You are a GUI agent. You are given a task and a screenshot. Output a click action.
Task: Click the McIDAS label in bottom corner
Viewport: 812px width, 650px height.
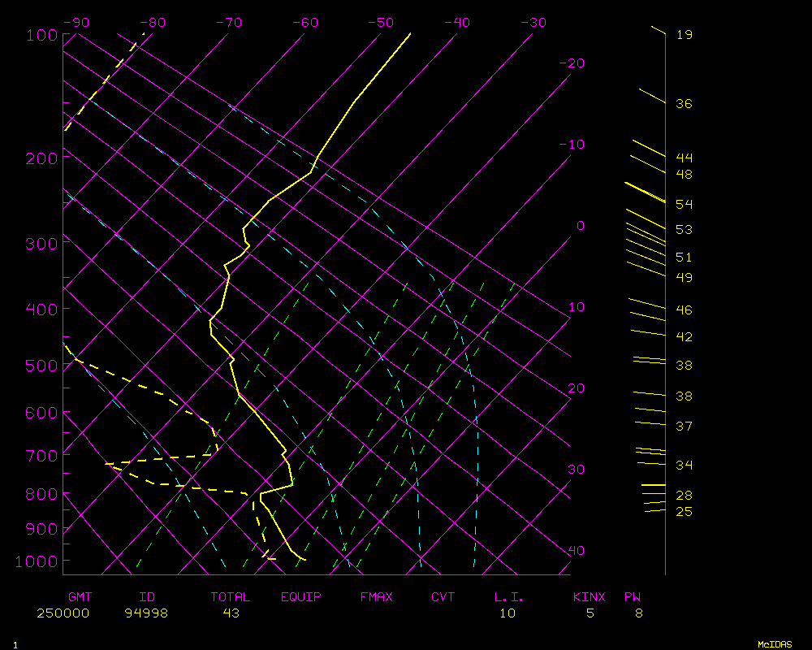[x=775, y=644]
